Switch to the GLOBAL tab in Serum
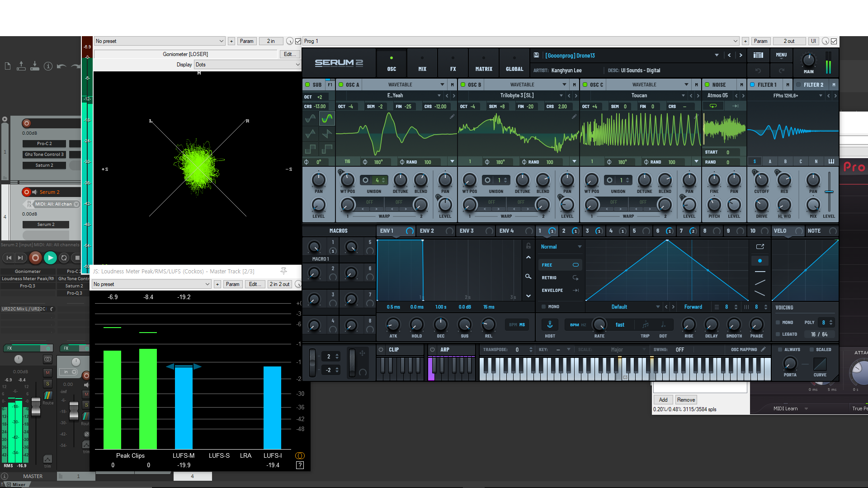The image size is (868, 488). point(514,63)
